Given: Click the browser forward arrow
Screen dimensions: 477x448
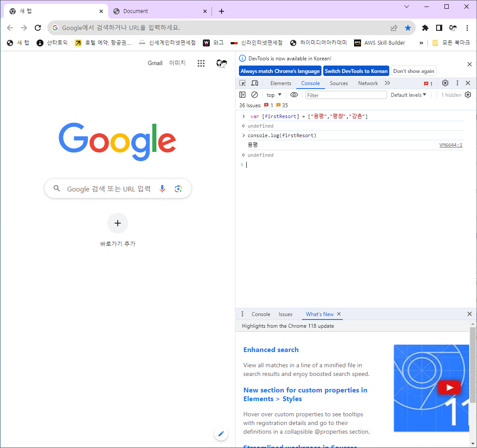Looking at the screenshot, I should point(24,28).
